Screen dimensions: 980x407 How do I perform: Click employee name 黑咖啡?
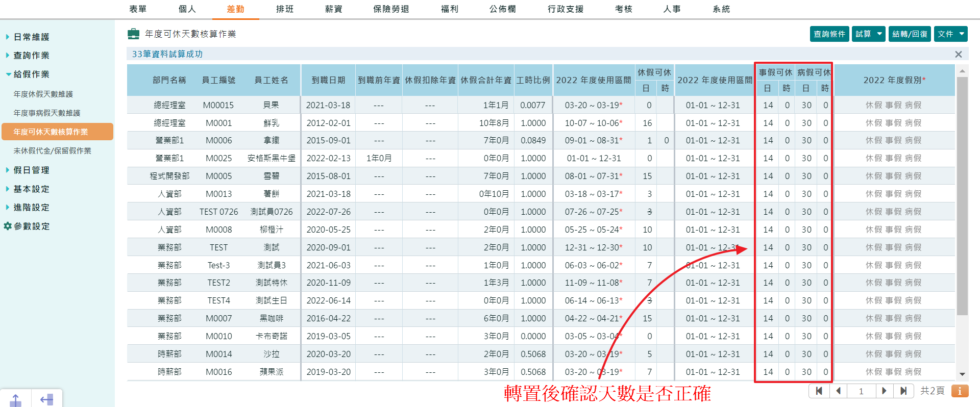click(x=272, y=318)
